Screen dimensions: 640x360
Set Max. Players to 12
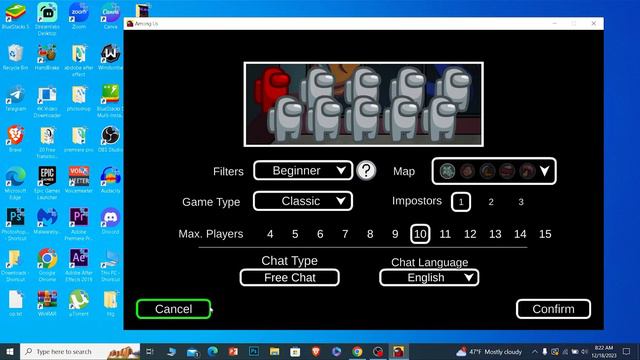click(x=470, y=234)
